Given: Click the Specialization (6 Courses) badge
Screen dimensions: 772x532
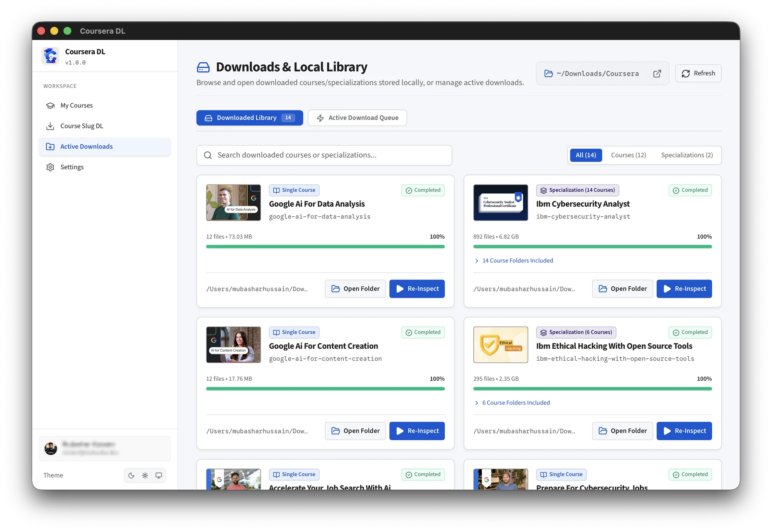Looking at the screenshot, I should [576, 332].
